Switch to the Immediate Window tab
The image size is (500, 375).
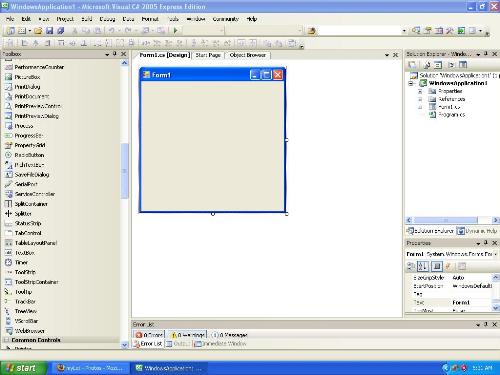[221, 344]
